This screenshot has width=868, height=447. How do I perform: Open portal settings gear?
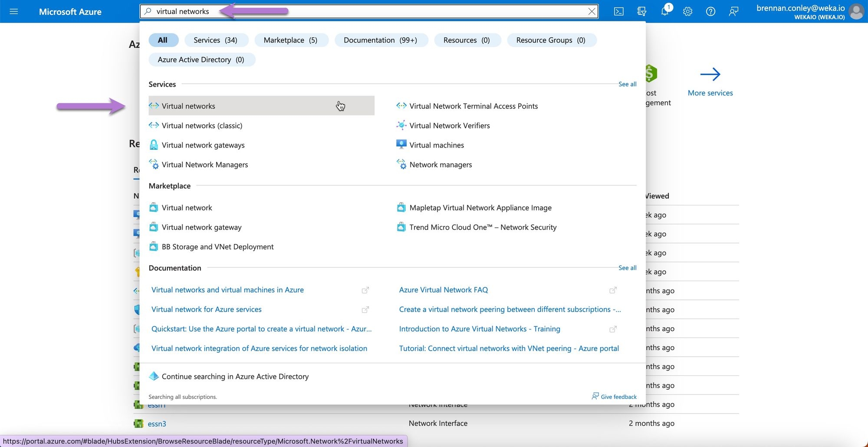(x=687, y=11)
